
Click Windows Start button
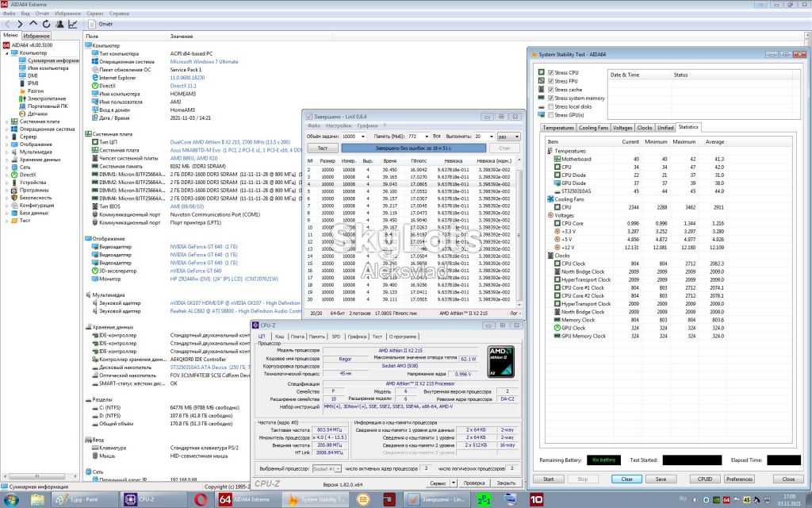10,500
